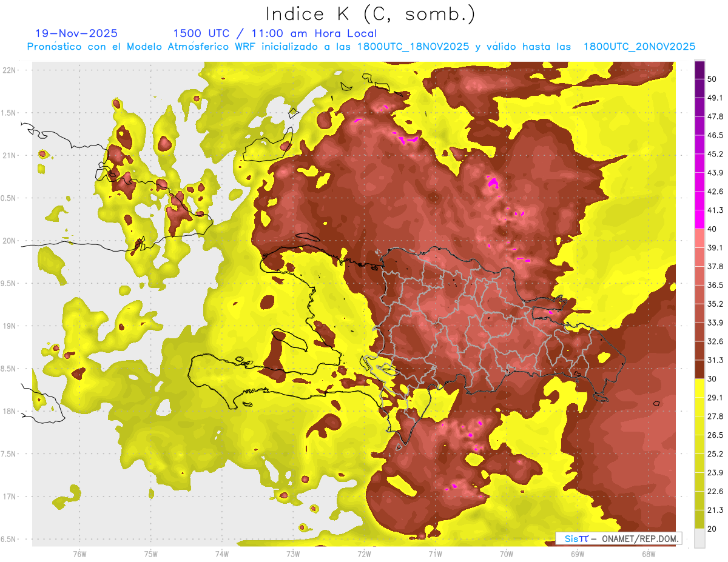The image size is (728, 562).
Task: Click the "1800UTC_18NOV2025" initialization time text
Action: [x=413, y=47]
